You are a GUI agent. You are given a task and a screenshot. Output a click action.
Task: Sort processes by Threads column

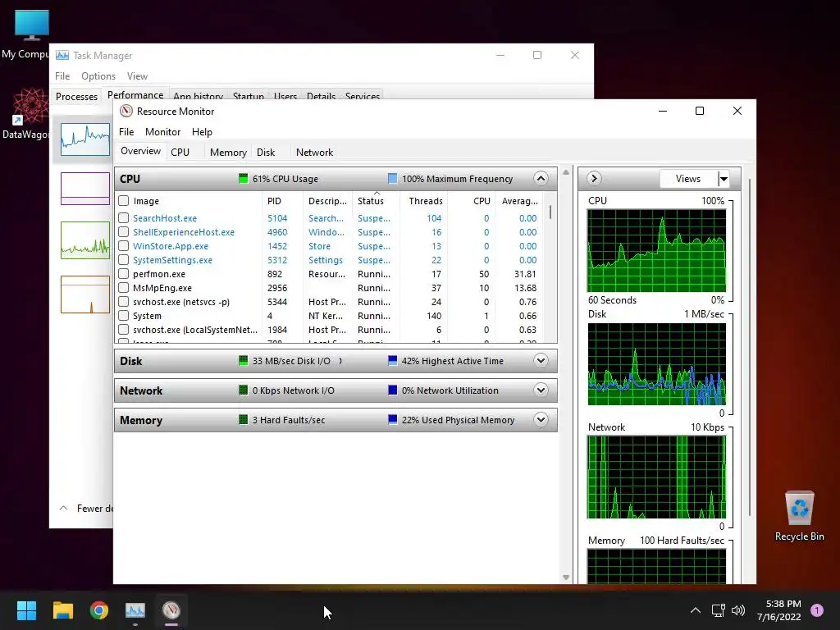(426, 201)
